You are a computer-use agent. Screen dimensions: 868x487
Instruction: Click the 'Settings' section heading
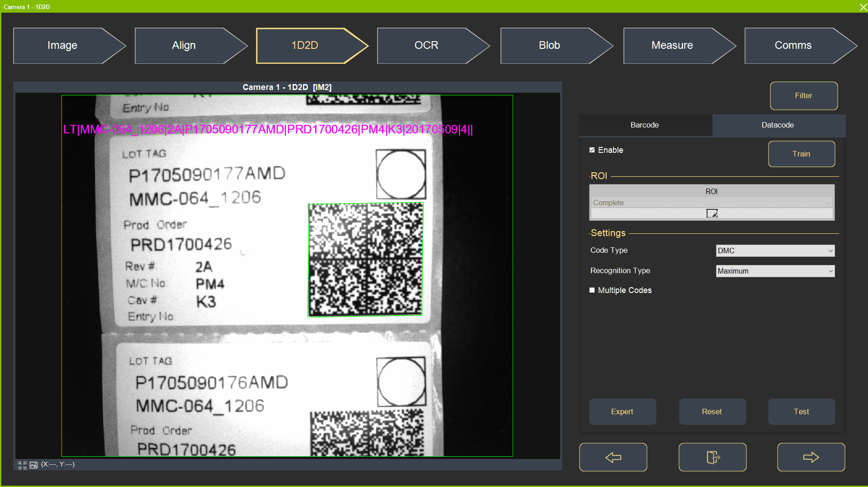pyautogui.click(x=608, y=233)
